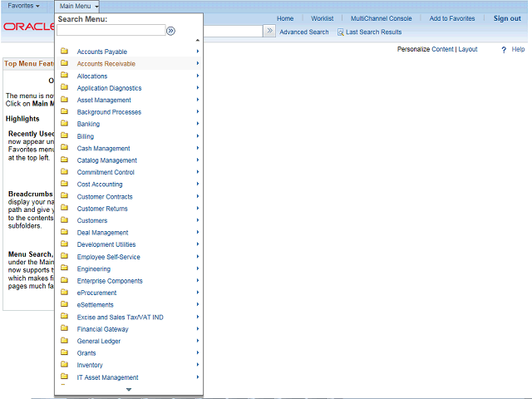Click the Personalize Layout link
The width and height of the screenshot is (532, 399).
(468, 49)
